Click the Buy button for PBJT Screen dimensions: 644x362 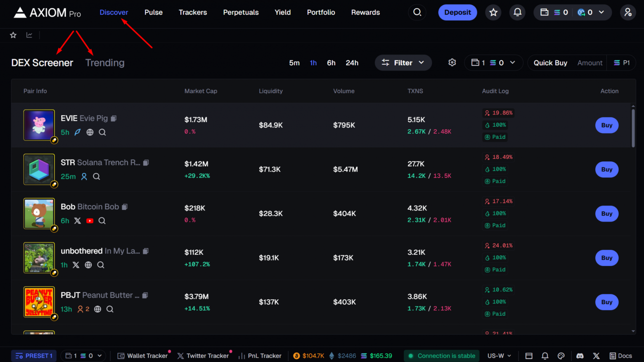click(x=606, y=302)
